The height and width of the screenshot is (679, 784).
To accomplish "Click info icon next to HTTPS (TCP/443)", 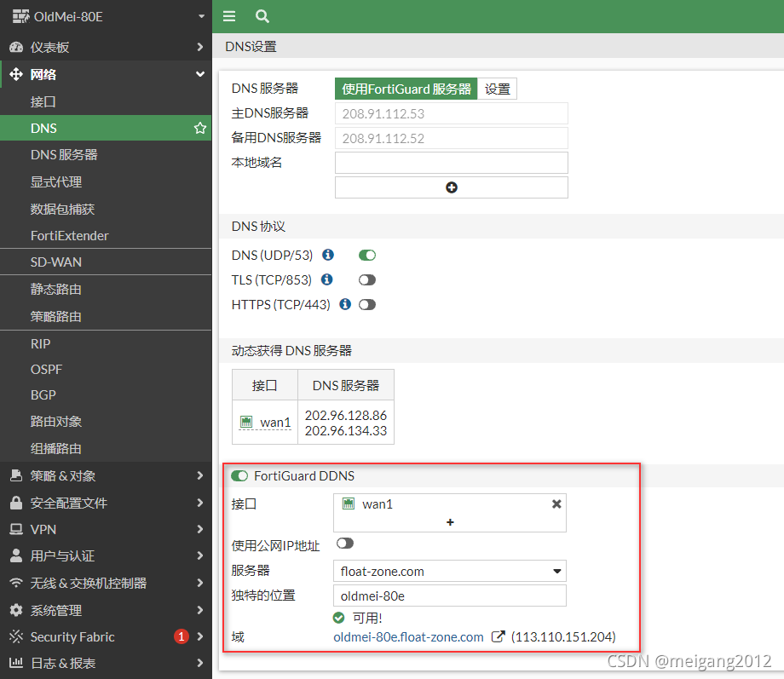I will point(345,304).
